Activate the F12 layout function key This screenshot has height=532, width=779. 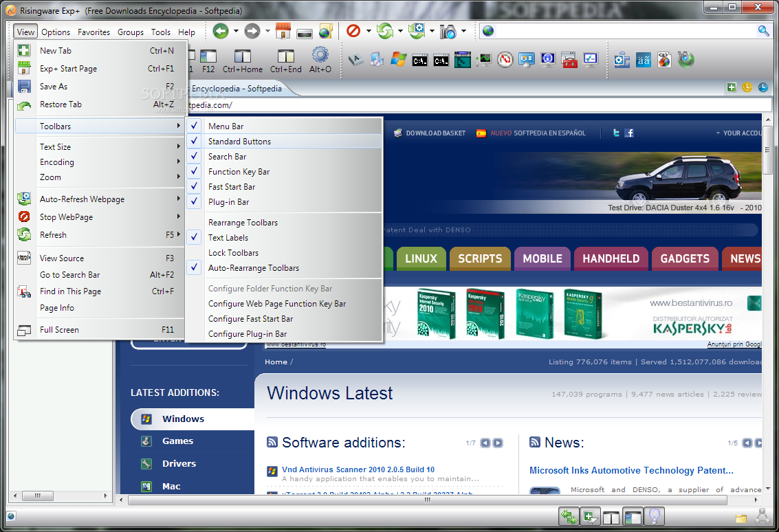pos(208,60)
